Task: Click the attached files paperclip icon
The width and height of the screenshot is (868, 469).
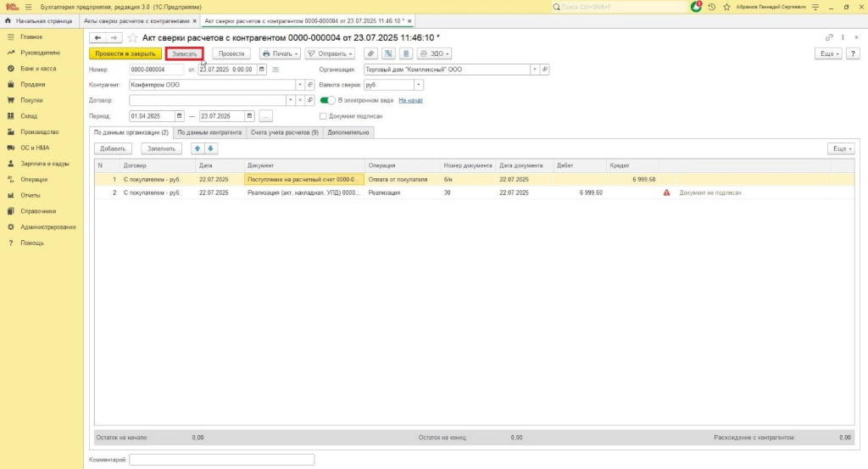Action: [x=370, y=53]
